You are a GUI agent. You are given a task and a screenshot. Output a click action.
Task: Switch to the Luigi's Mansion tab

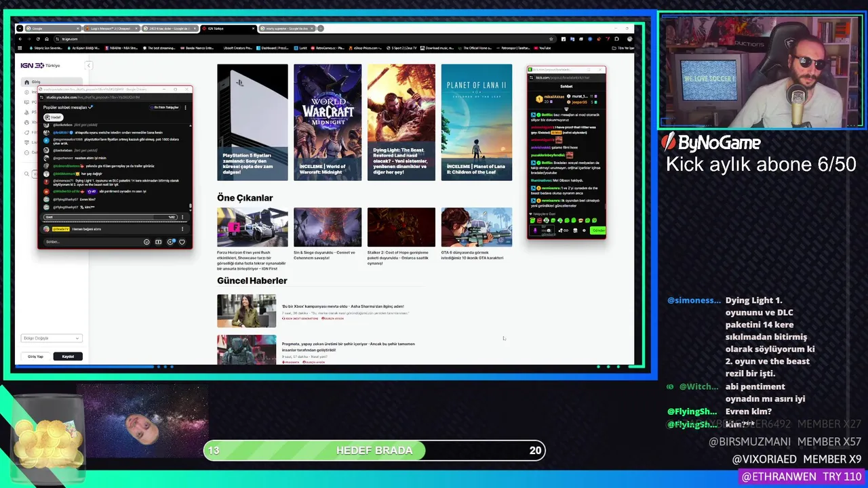[111, 28]
